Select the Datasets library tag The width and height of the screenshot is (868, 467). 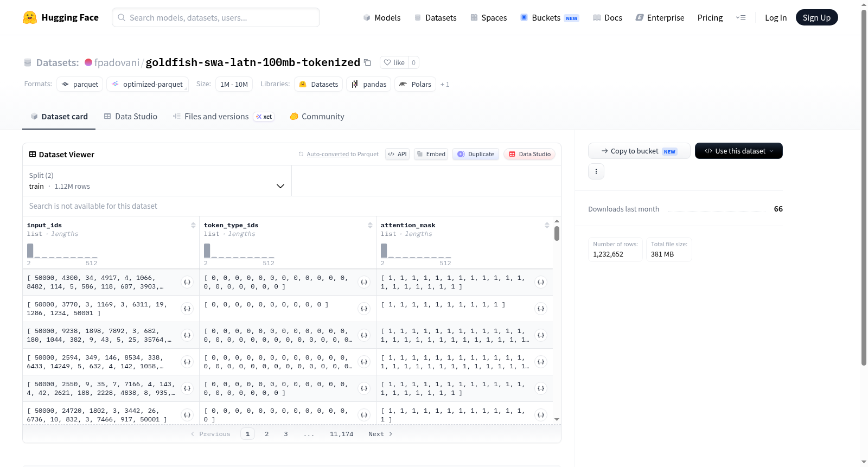coord(318,84)
